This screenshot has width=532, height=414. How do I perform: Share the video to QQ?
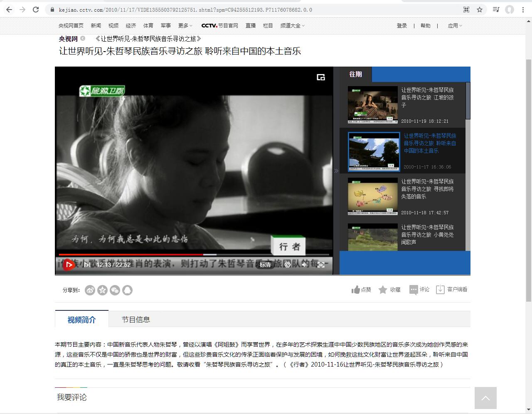pyautogui.click(x=128, y=290)
